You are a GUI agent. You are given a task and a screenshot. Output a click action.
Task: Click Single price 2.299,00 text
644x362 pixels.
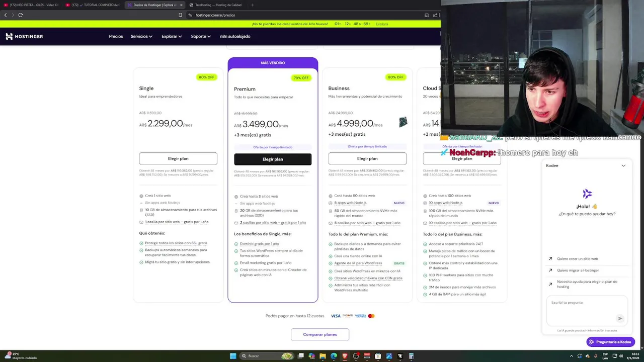coord(165,124)
